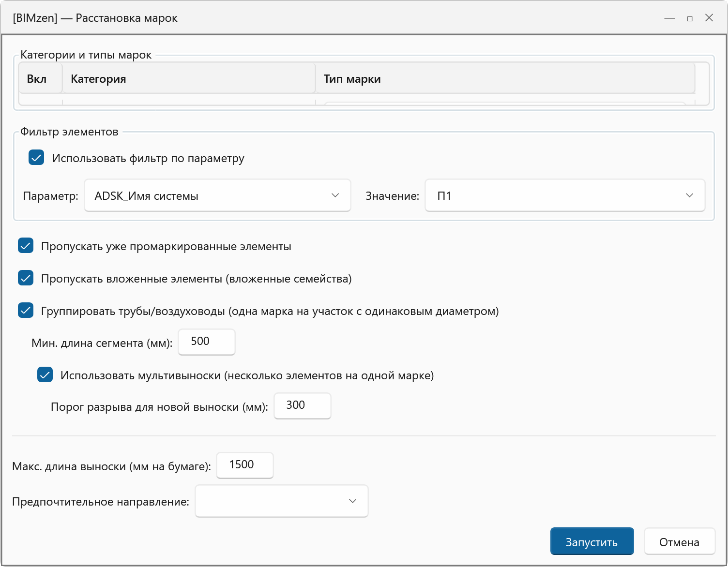Open the 'Значение' dropdown showing П1
The width and height of the screenshot is (728, 567).
pyautogui.click(x=565, y=195)
